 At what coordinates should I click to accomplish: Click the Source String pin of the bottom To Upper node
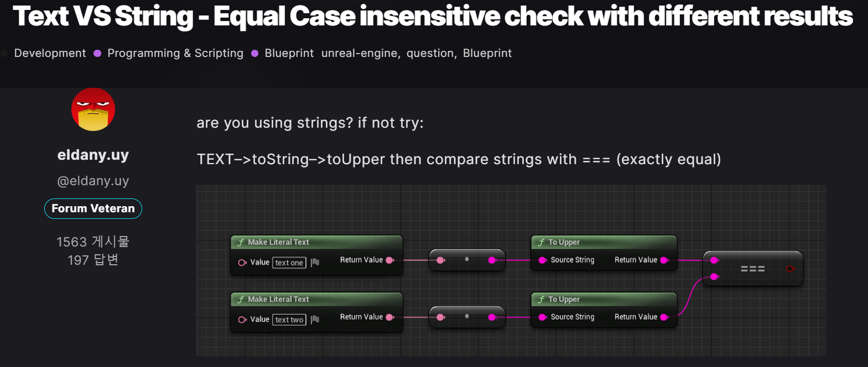click(x=543, y=317)
